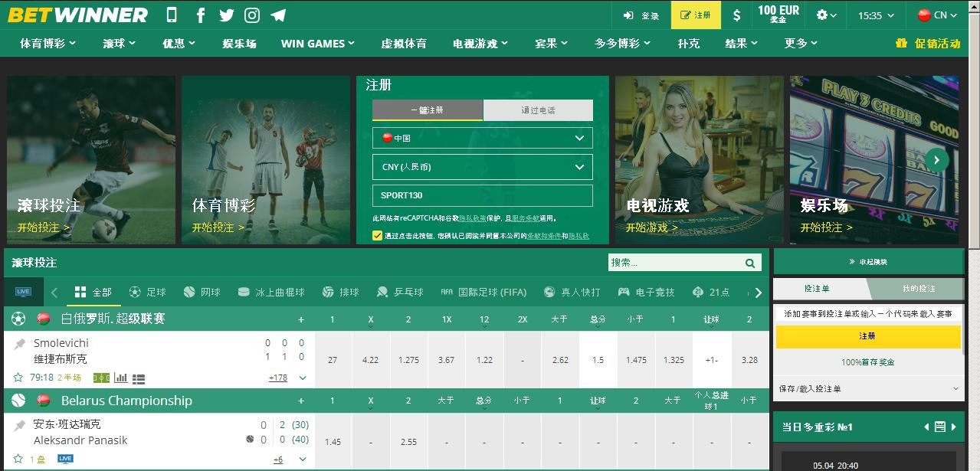Image resolution: width=980 pixels, height=471 pixels.
Task: Expand 白俄罗斯.超级联赛 with plus sign
Action: [x=301, y=319]
